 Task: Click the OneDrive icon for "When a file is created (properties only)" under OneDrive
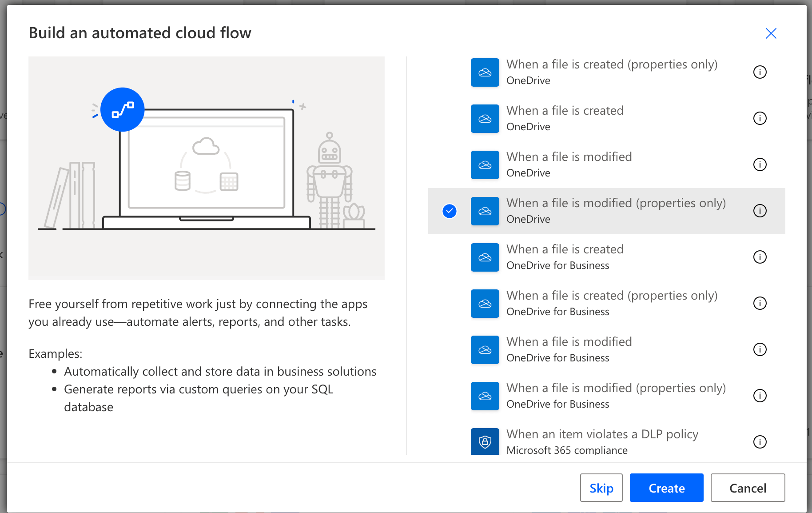pos(485,72)
